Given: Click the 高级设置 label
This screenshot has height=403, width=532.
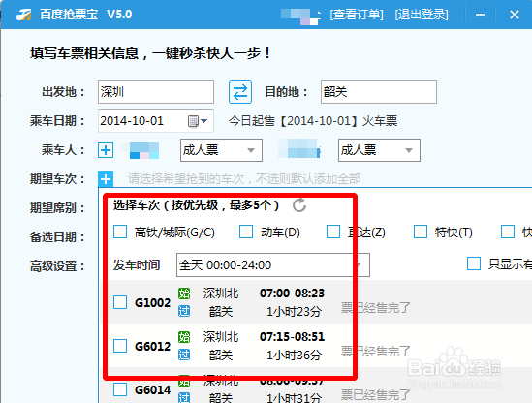Looking at the screenshot, I should point(57,266).
